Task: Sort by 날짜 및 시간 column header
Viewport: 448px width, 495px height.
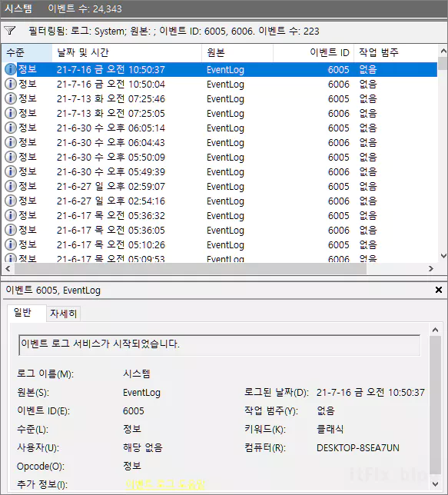Action: coord(128,52)
